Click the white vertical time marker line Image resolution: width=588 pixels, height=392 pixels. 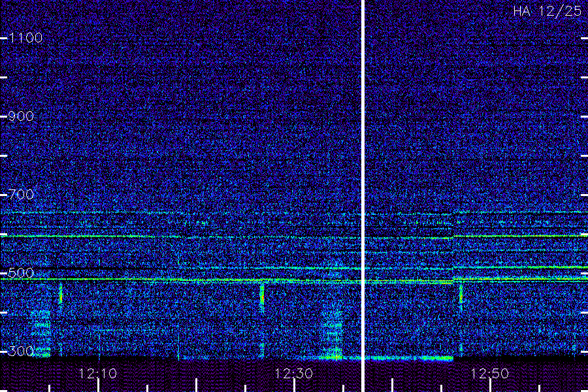click(x=363, y=196)
